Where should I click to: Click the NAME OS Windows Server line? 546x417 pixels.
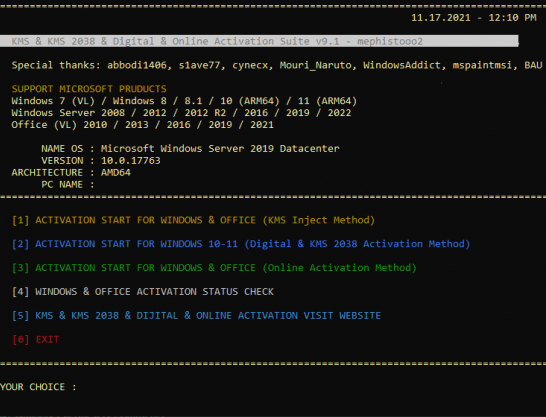tap(190, 149)
